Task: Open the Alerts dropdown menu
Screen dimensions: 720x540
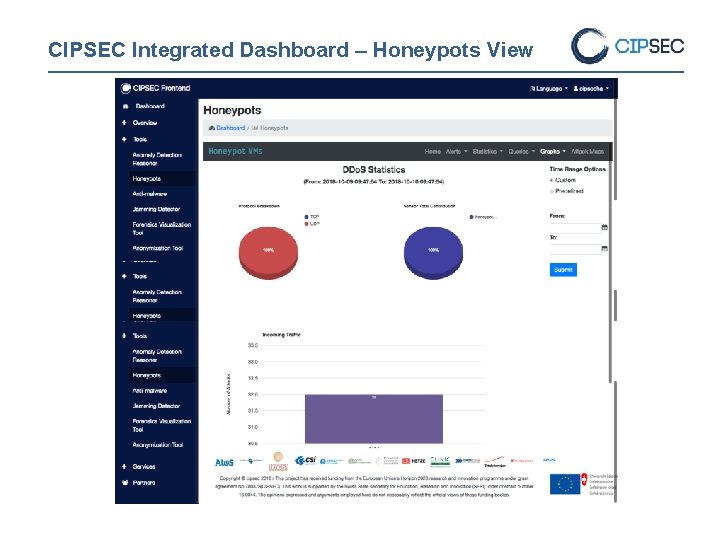Action: [x=456, y=152]
